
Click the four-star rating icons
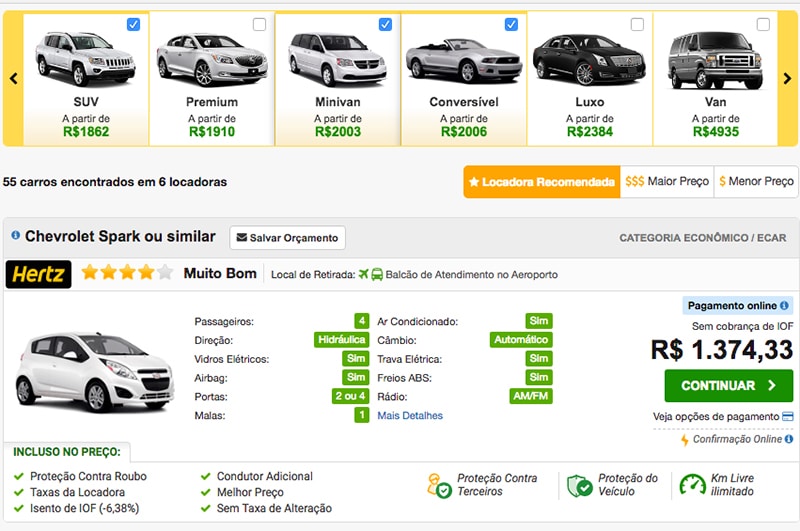pyautogui.click(x=127, y=273)
